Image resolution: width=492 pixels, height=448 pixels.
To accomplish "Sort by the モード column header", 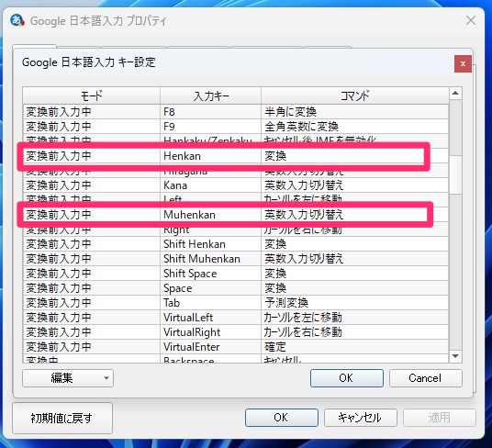I will 91,95.
